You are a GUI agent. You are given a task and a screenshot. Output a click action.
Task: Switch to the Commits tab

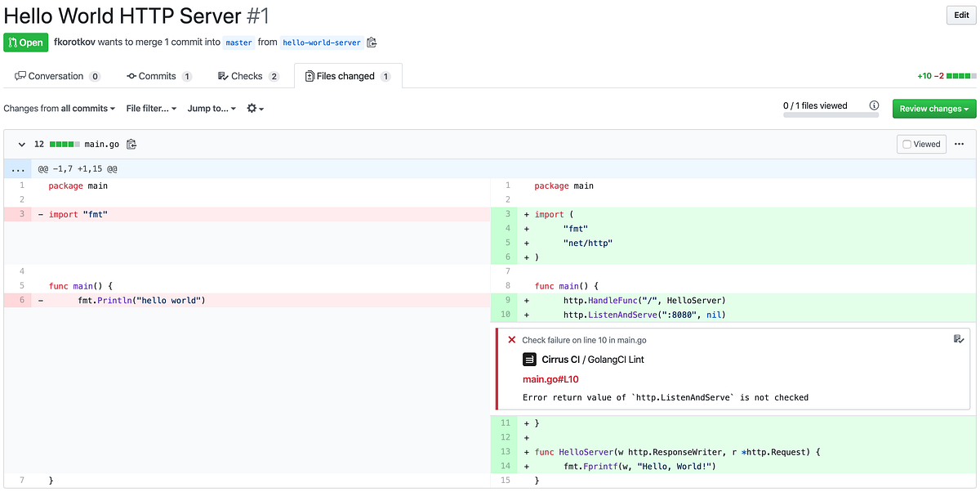pos(158,75)
